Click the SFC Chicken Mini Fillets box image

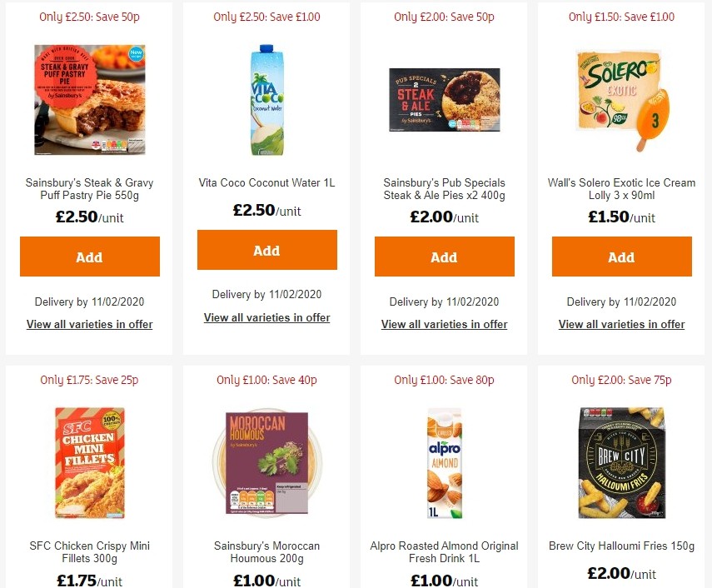(89, 462)
